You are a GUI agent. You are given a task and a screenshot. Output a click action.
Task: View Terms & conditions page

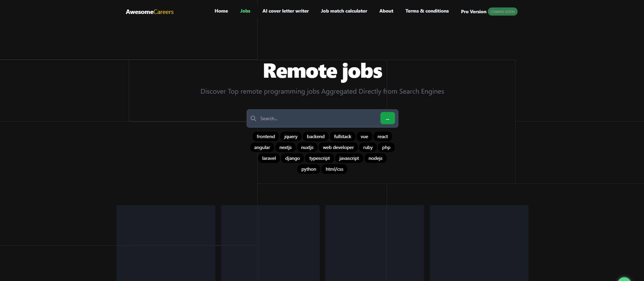tap(427, 11)
